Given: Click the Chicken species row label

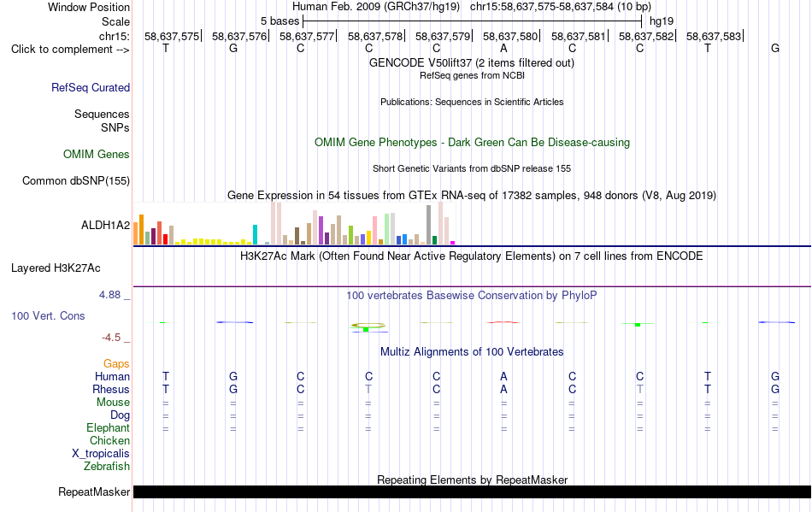Looking at the screenshot, I should pos(109,440).
